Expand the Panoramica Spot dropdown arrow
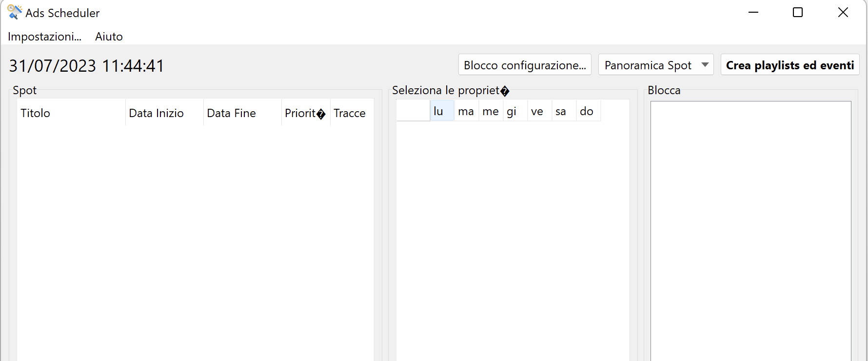Screen dimensions: 868x361 pyautogui.click(x=705, y=65)
